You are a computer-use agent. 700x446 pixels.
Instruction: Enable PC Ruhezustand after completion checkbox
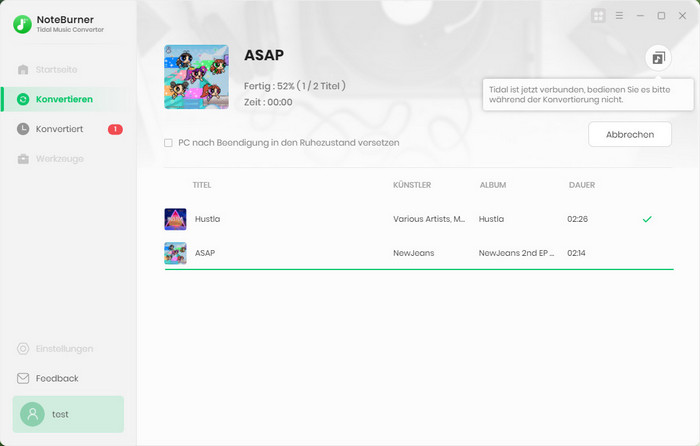(168, 143)
